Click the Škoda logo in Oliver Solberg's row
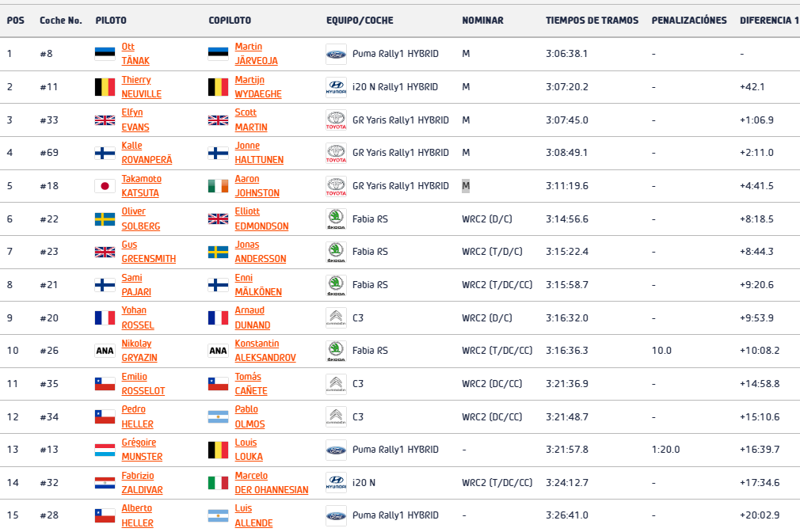Image resolution: width=800 pixels, height=532 pixels. point(336,219)
